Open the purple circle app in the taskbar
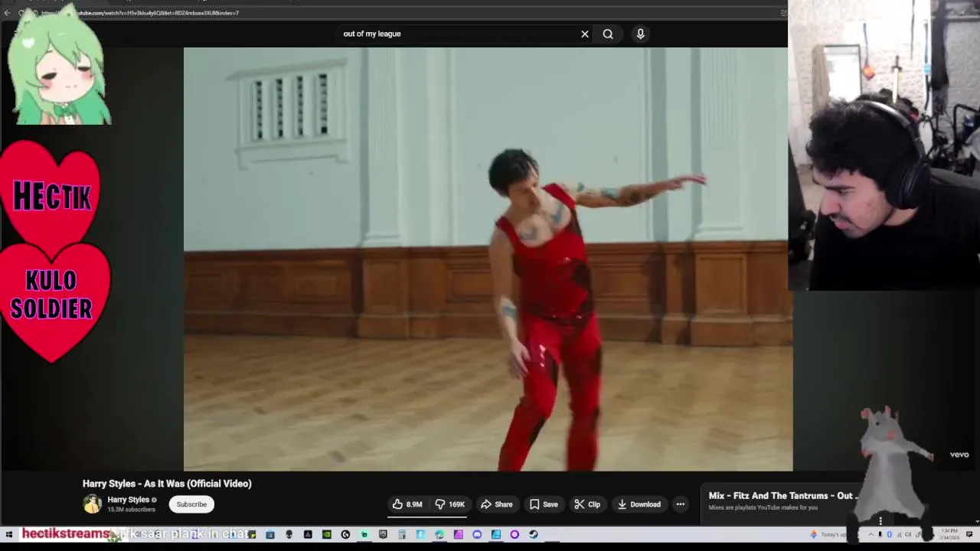Viewport: 980px width, 551px height. coord(514,534)
